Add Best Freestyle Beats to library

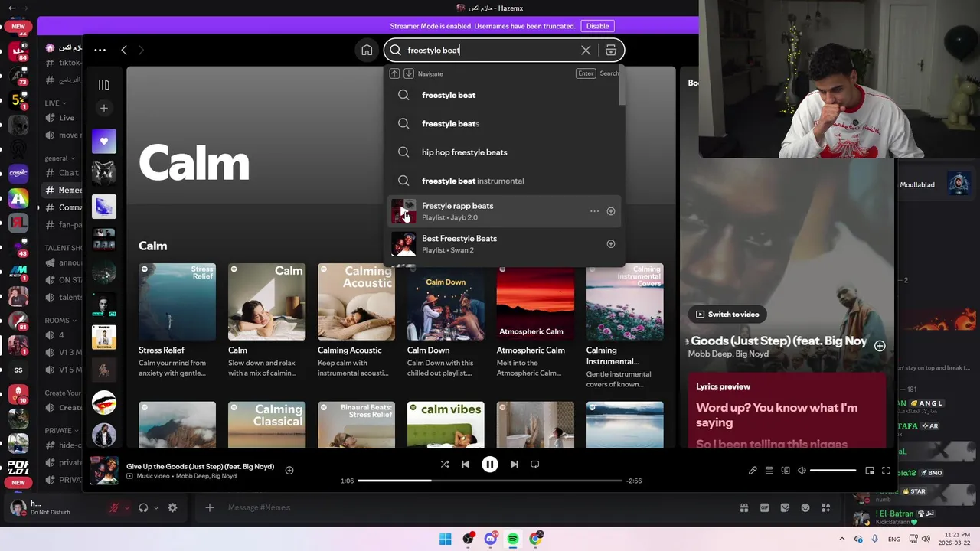[x=611, y=244]
